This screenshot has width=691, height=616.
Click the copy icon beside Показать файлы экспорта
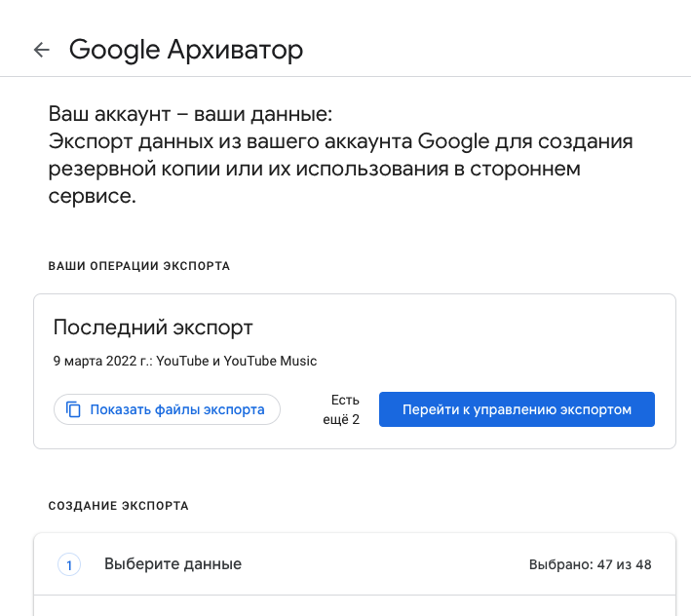coord(73,409)
